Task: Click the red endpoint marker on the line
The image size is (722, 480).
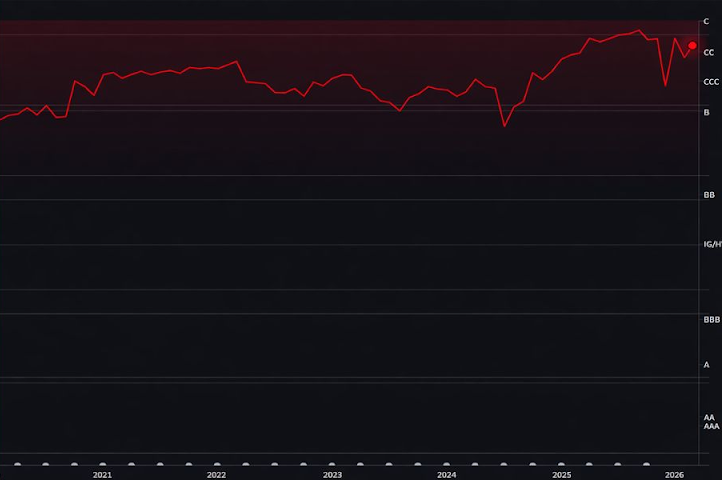Action: (x=692, y=45)
